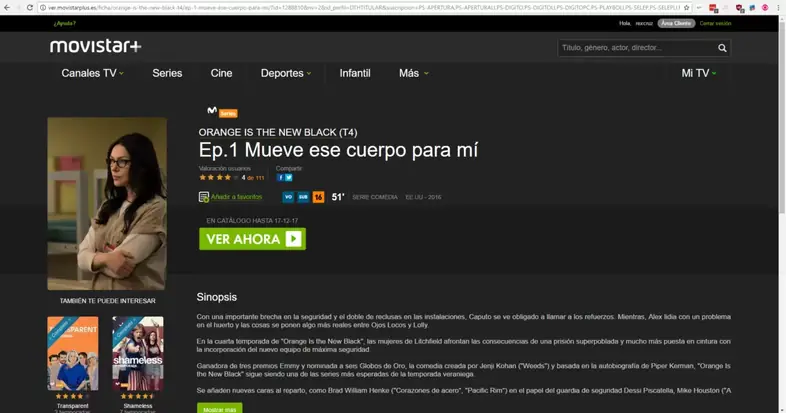Click the Sinopsis heading

pos(217,297)
